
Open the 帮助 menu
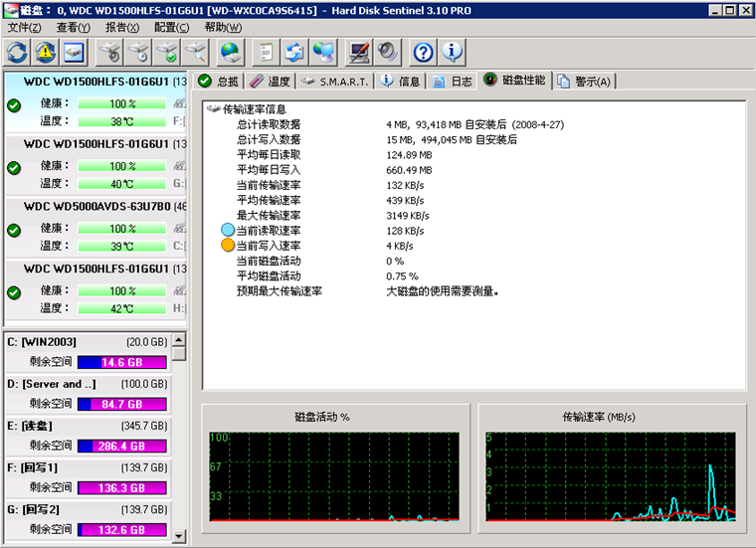coord(223,28)
